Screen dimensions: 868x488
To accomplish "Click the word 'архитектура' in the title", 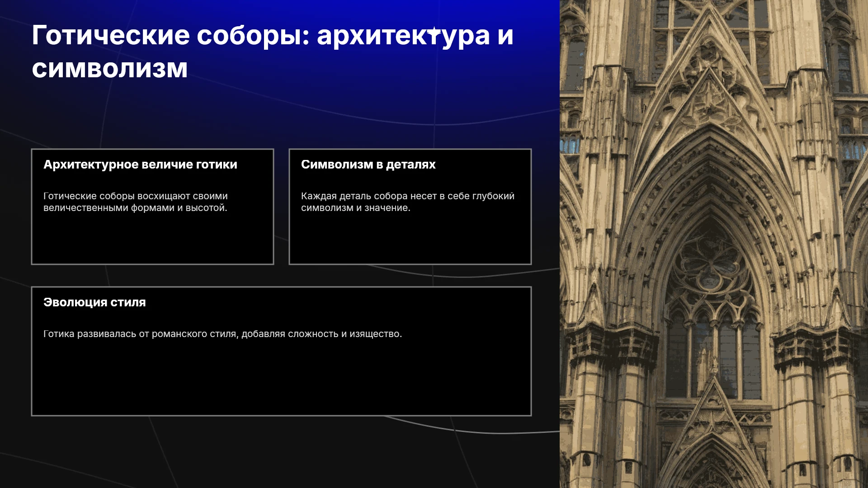I will (x=403, y=35).
